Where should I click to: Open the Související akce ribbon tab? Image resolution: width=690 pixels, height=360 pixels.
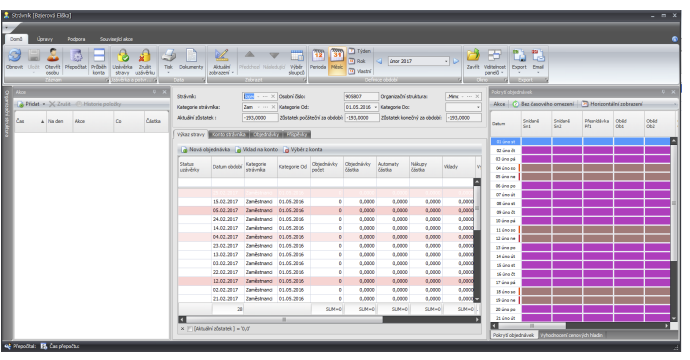tap(116, 39)
